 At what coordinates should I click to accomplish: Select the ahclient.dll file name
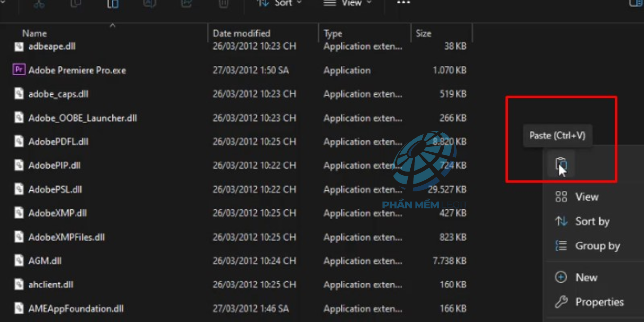(x=51, y=284)
